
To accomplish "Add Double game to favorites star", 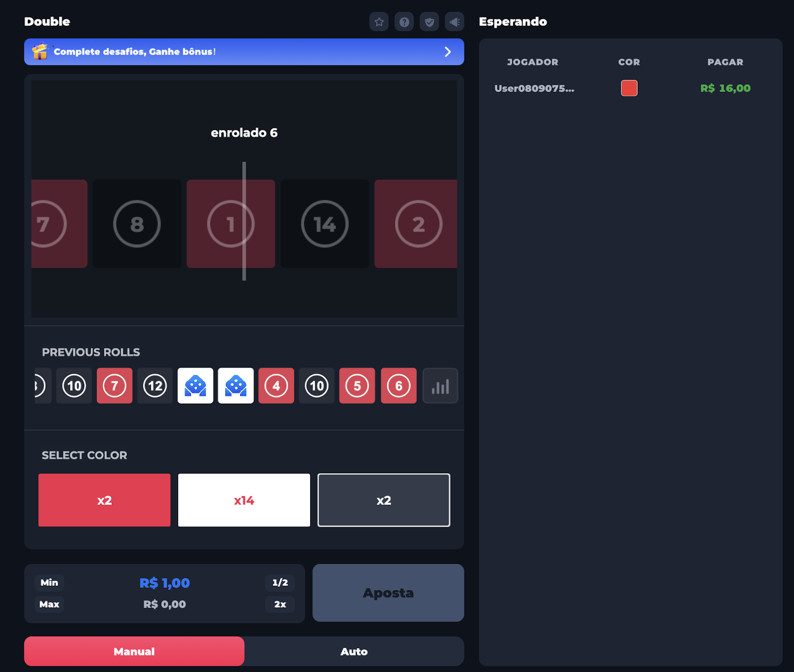I will point(379,22).
